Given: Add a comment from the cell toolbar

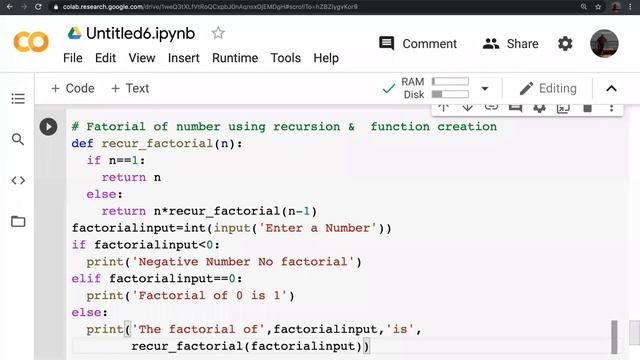Looking at the screenshot, I should pos(515,107).
